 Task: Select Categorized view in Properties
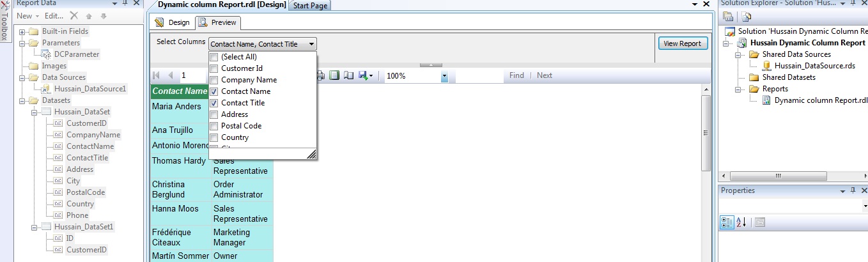click(x=727, y=222)
